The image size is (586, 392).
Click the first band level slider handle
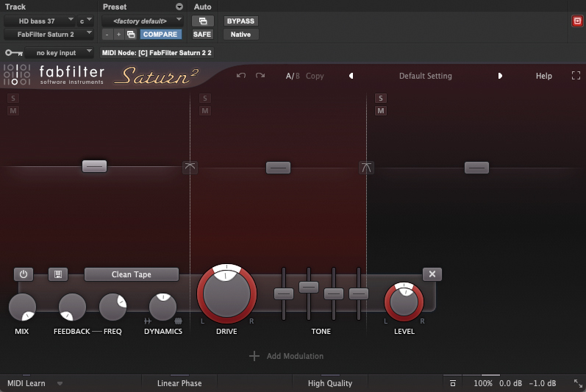point(95,166)
